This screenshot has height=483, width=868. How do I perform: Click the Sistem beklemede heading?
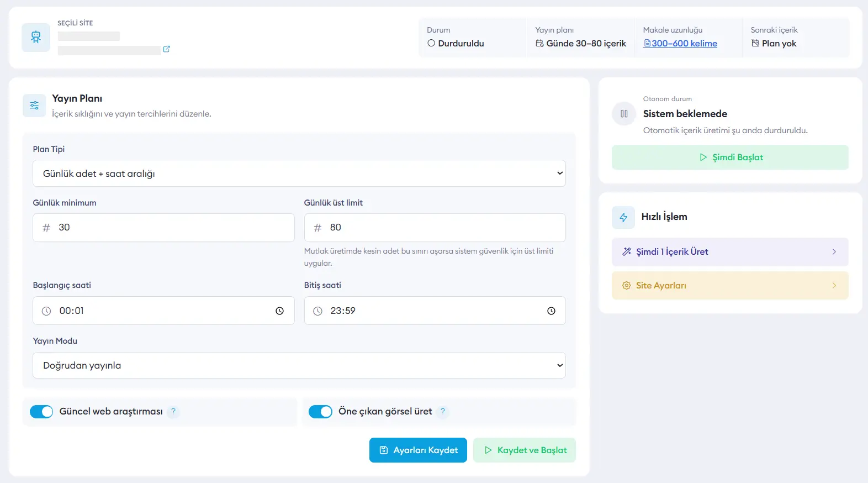tap(685, 114)
